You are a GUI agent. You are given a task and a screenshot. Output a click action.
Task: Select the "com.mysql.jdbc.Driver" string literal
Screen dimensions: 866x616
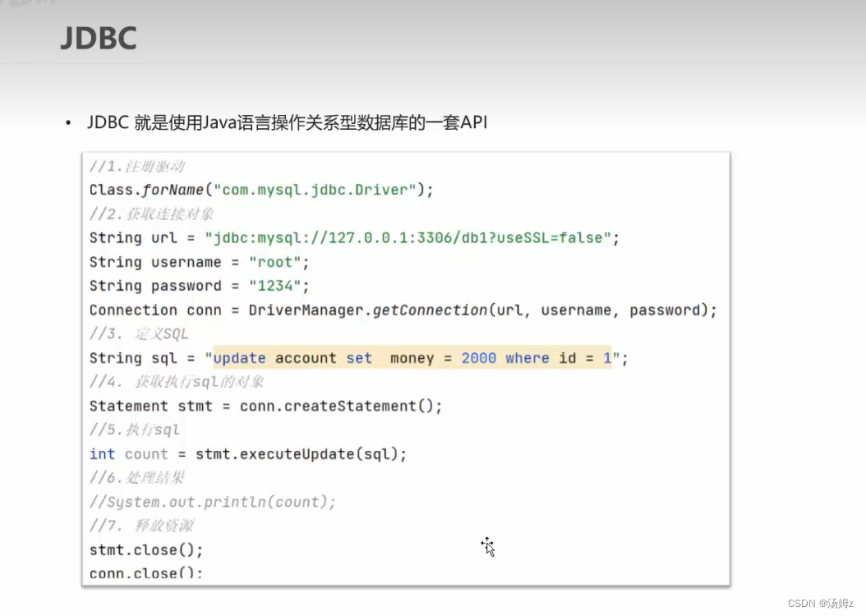(x=315, y=190)
